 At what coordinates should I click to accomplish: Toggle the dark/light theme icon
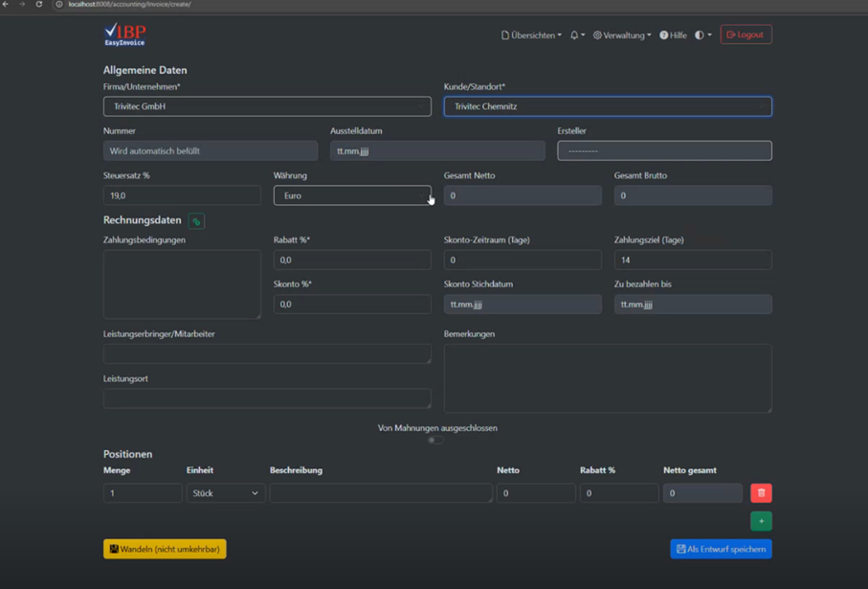click(701, 35)
